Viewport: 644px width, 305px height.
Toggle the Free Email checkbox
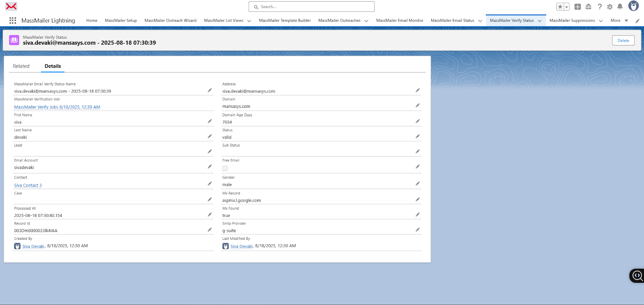click(x=225, y=169)
